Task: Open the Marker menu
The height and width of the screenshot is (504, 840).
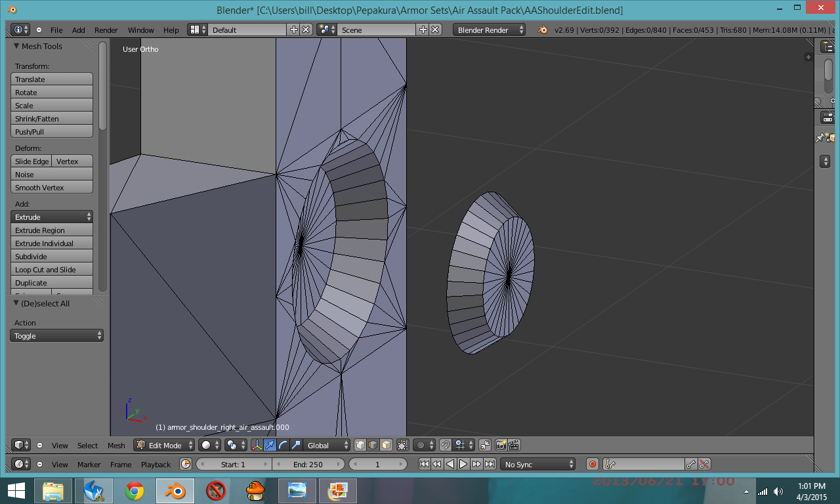Action: click(x=89, y=465)
